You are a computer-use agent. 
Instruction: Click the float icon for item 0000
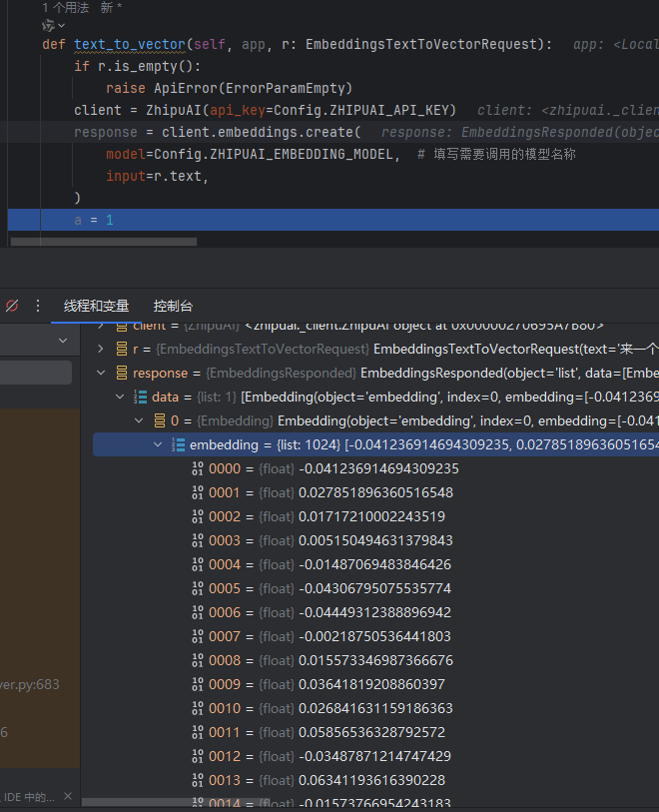point(198,468)
